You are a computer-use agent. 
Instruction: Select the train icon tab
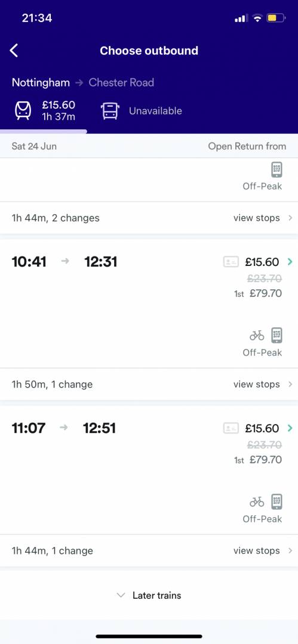click(23, 111)
